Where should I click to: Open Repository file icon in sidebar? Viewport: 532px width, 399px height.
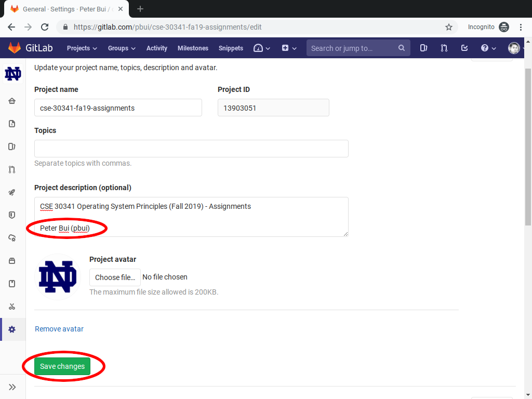coord(12,124)
